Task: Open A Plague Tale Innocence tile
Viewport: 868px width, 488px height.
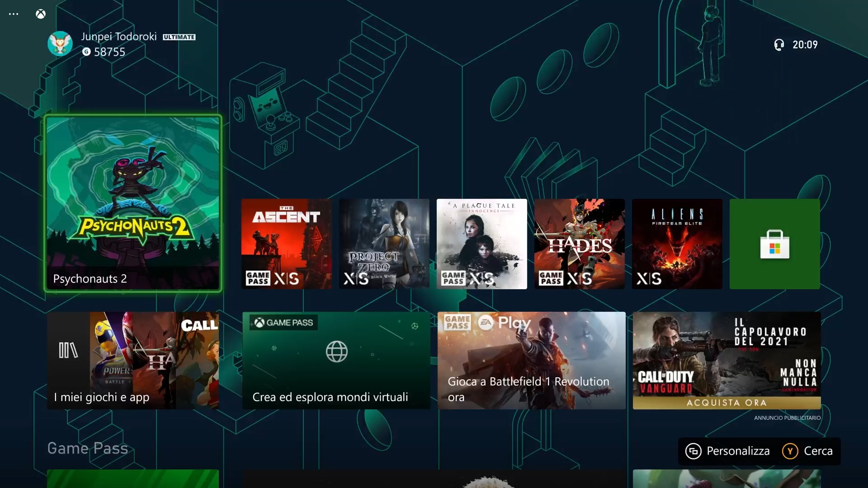Action: tap(482, 244)
